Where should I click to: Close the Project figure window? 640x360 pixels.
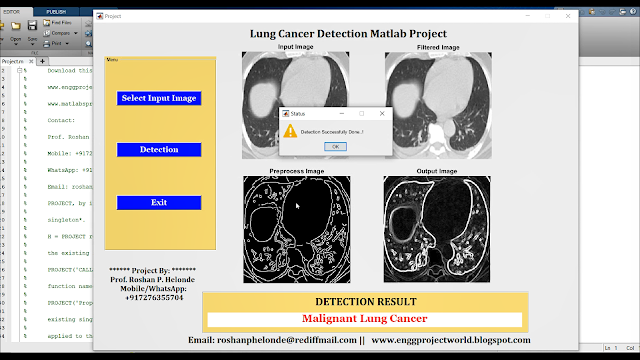[x=568, y=16]
